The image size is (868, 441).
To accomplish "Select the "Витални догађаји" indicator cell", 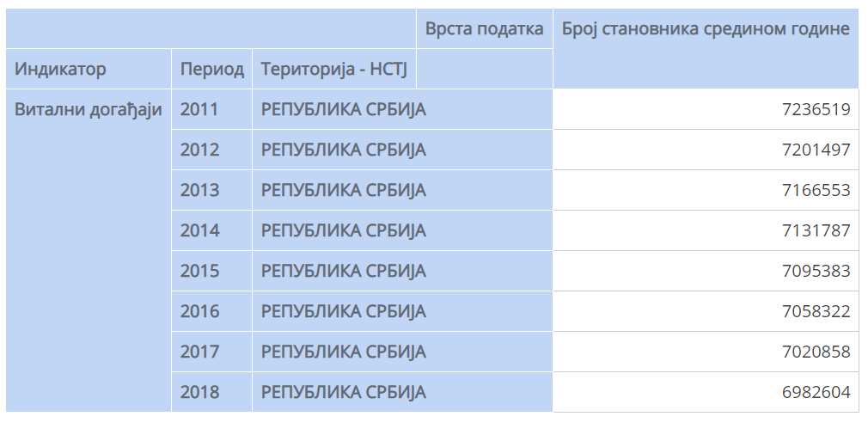I will click(89, 109).
